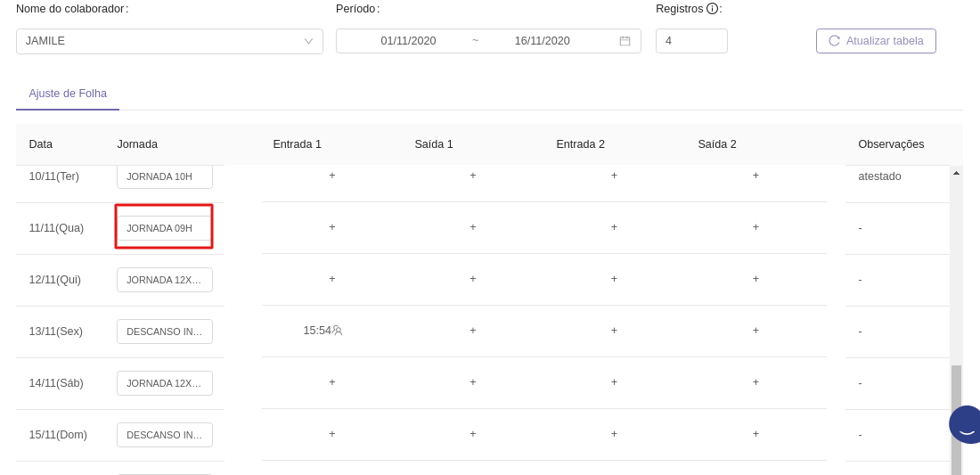Open the collaborator dropdown showing JAMILE
This screenshot has width=980, height=475.
click(x=169, y=41)
